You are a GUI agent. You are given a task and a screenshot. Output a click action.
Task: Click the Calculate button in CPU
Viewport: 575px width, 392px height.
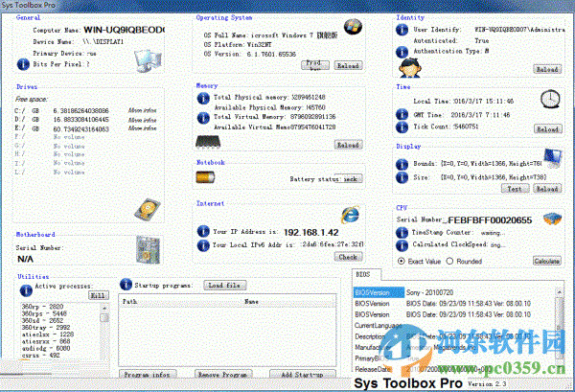pos(547,261)
